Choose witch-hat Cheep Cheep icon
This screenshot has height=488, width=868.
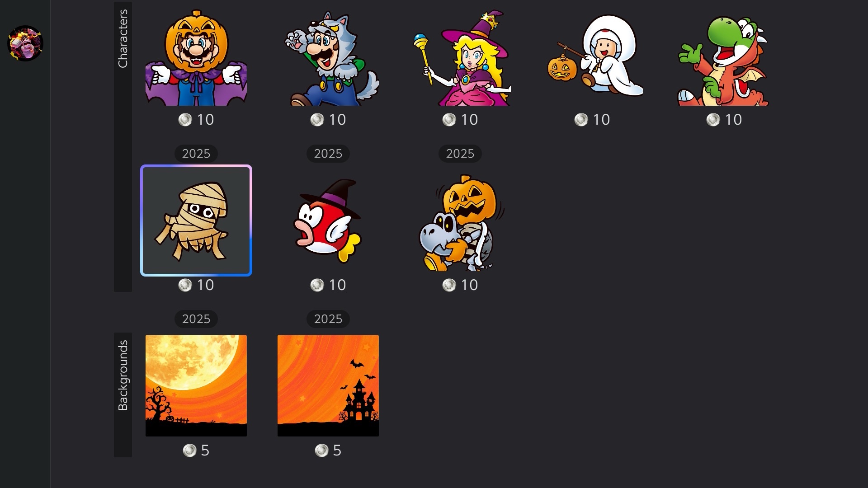(x=328, y=221)
